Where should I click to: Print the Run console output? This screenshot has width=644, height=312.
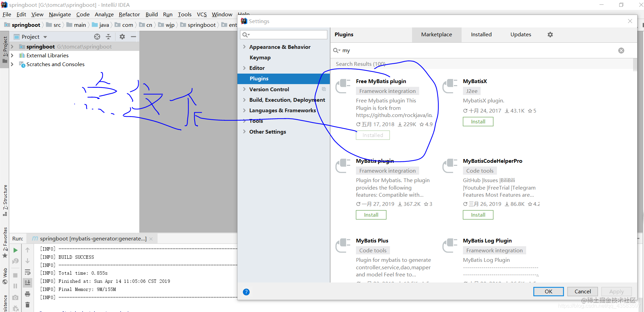28,294
